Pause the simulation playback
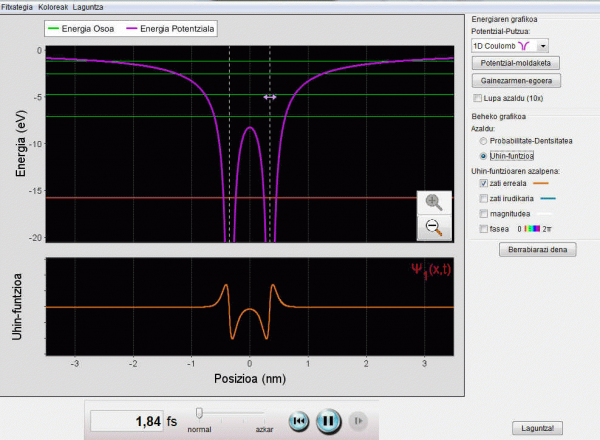The width and height of the screenshot is (600, 440). click(326, 421)
